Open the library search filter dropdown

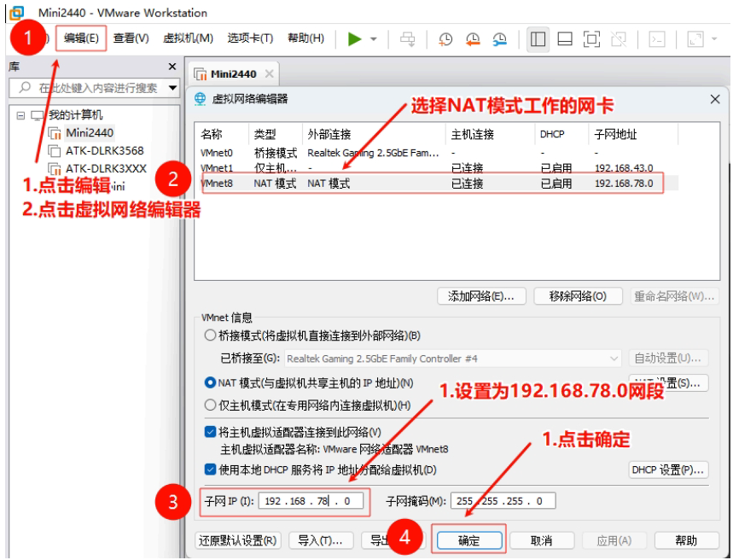pyautogui.click(x=173, y=88)
